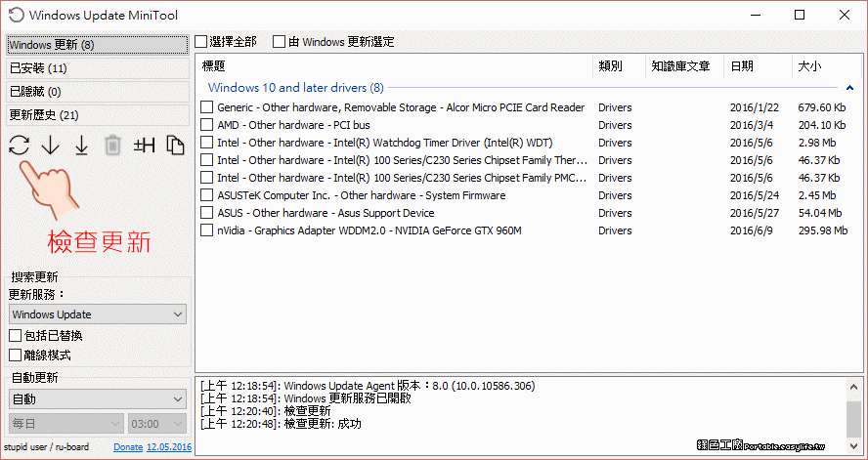Image resolution: width=868 pixels, height=460 pixels.
Task: Click the refresh icon to check for updates
Action: pyautogui.click(x=19, y=146)
